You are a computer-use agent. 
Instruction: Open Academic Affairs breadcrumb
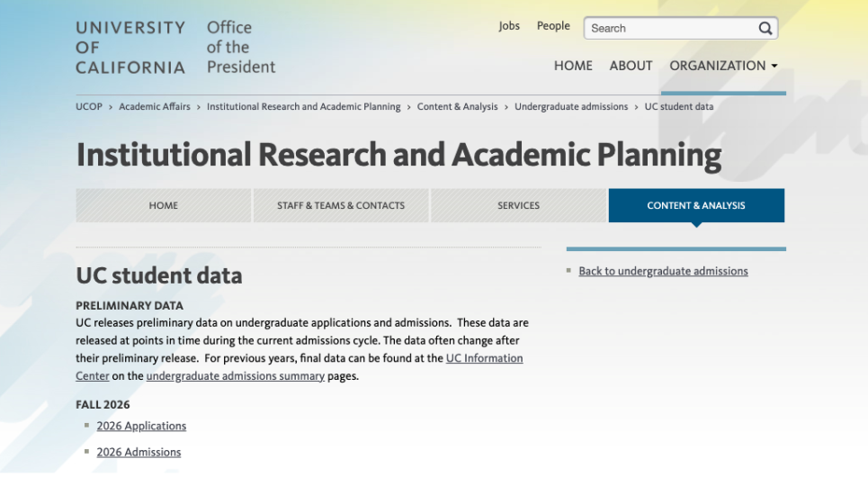tap(155, 106)
